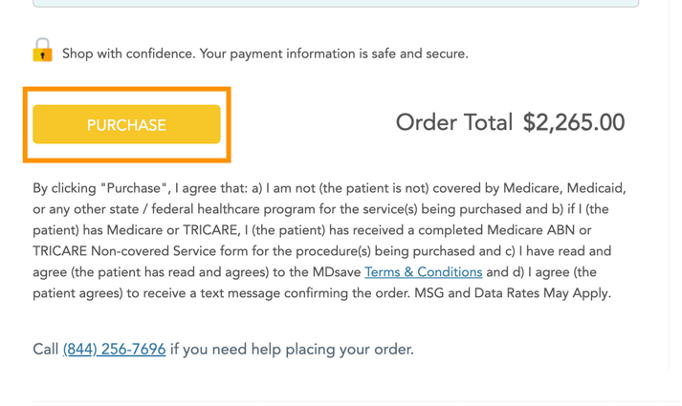The width and height of the screenshot is (682, 406).
Task: Click the 'Shop with confidence' security message
Action: pyautogui.click(x=265, y=54)
